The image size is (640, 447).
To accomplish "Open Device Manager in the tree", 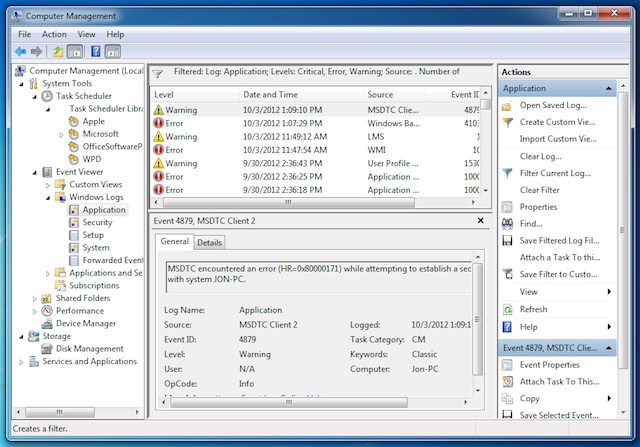I will pos(86,323).
